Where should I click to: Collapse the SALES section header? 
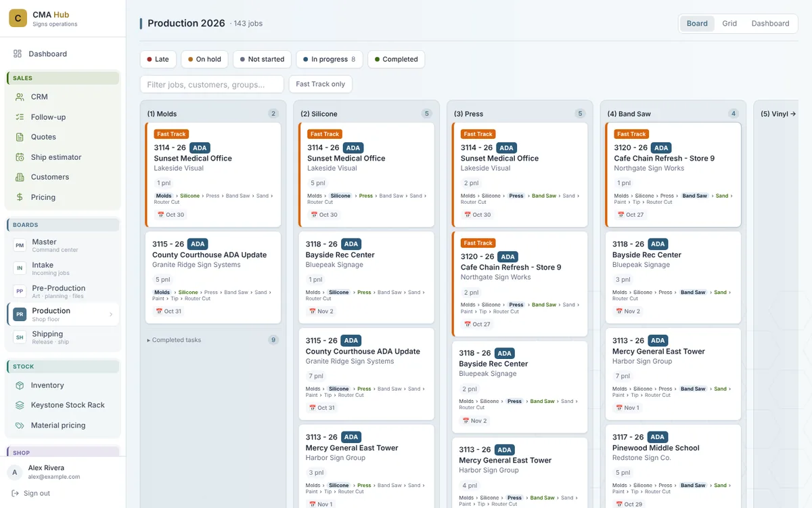63,78
